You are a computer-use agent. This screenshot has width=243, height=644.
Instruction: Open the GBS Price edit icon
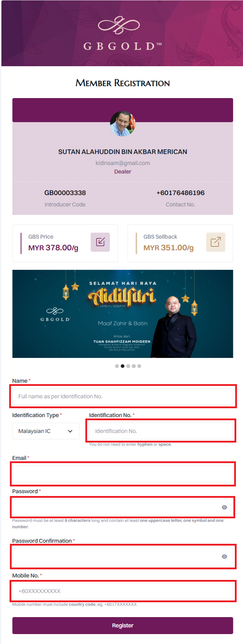[x=100, y=242]
